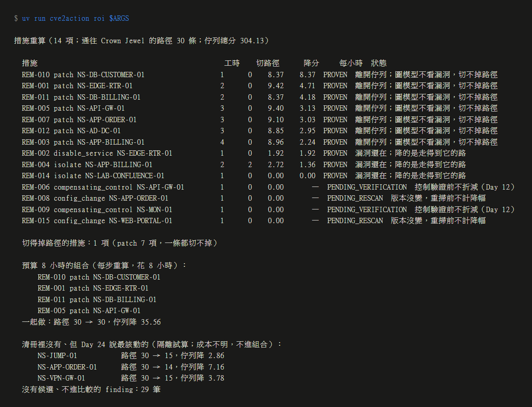Click the heading '預算 8 小時的組合'

104,266
